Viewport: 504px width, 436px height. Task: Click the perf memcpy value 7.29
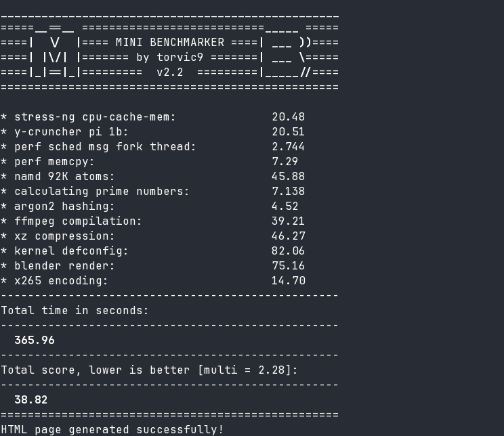285,162
